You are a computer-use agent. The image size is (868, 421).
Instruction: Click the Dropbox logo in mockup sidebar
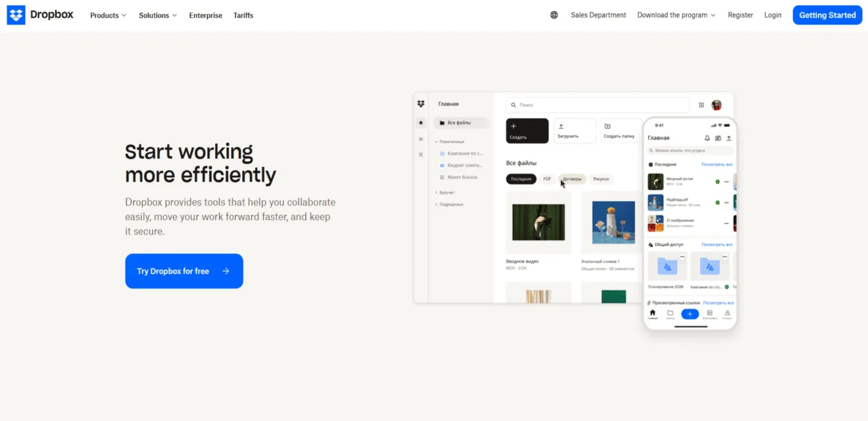(421, 104)
